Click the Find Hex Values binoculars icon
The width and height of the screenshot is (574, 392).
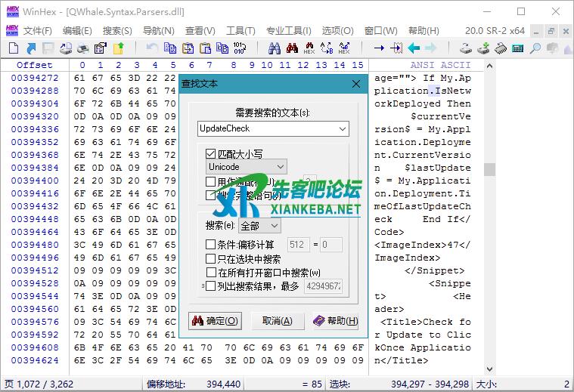point(309,48)
